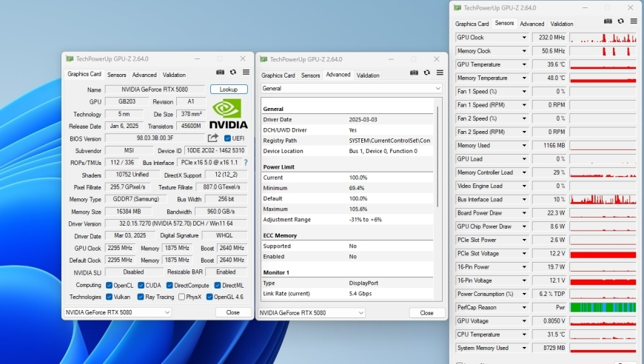Click Close button in Advanced window
The height and width of the screenshot is (364, 644).
(426, 313)
